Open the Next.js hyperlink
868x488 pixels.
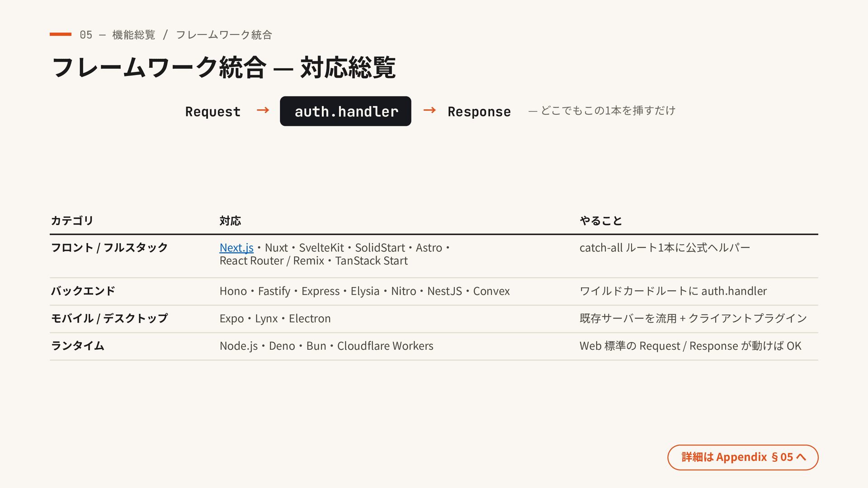click(236, 248)
